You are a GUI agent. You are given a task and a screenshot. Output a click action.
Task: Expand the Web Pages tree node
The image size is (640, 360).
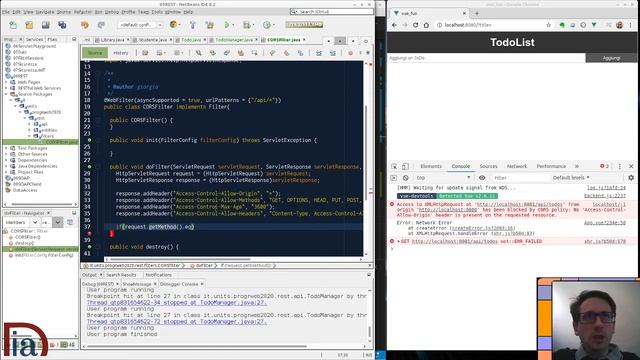(7, 82)
